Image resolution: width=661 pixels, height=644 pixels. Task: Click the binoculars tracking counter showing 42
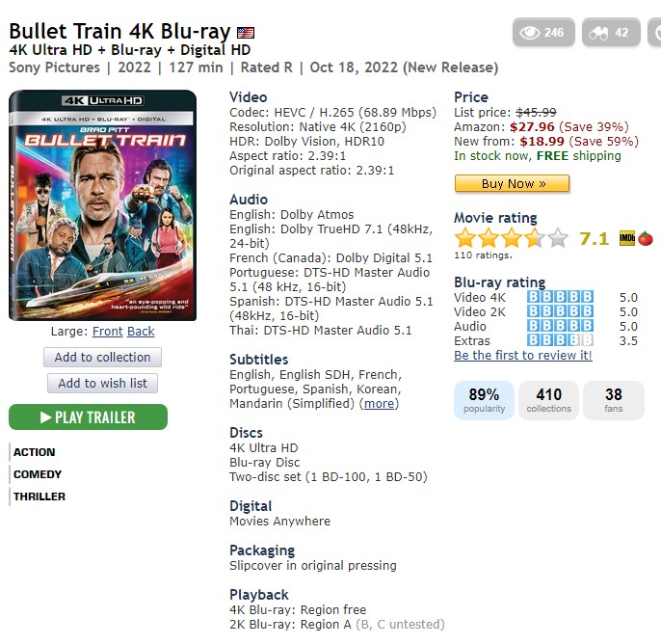click(611, 33)
